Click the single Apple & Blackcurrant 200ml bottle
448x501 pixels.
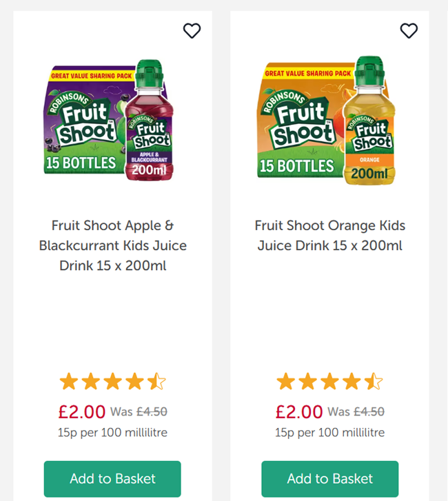(x=149, y=124)
